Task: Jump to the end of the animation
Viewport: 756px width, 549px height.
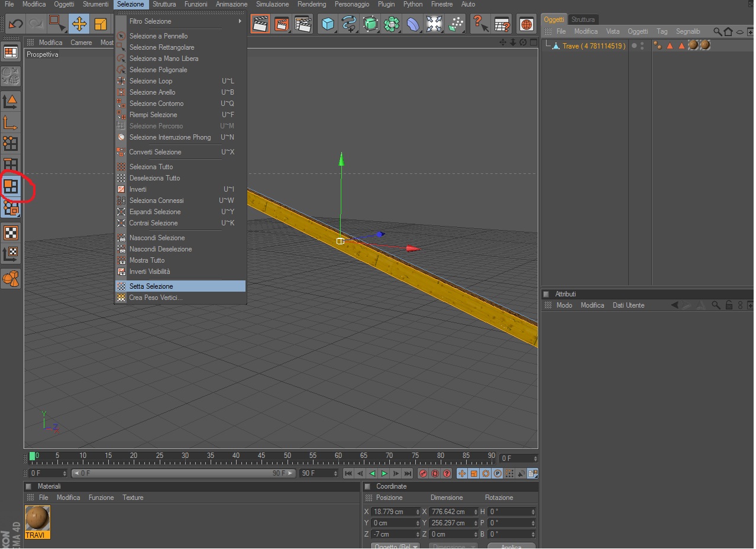Action: pyautogui.click(x=408, y=473)
